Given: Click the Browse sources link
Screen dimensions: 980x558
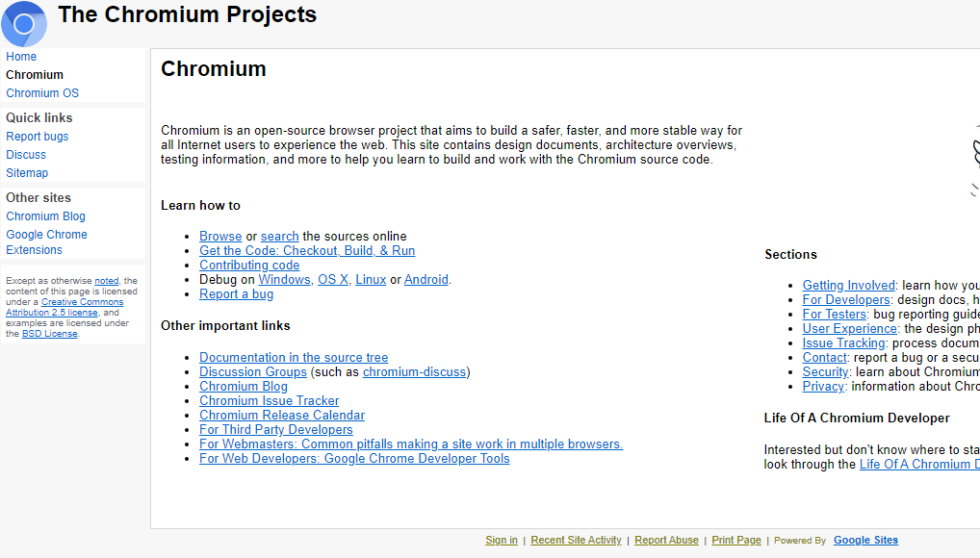Looking at the screenshot, I should tap(220, 237).
